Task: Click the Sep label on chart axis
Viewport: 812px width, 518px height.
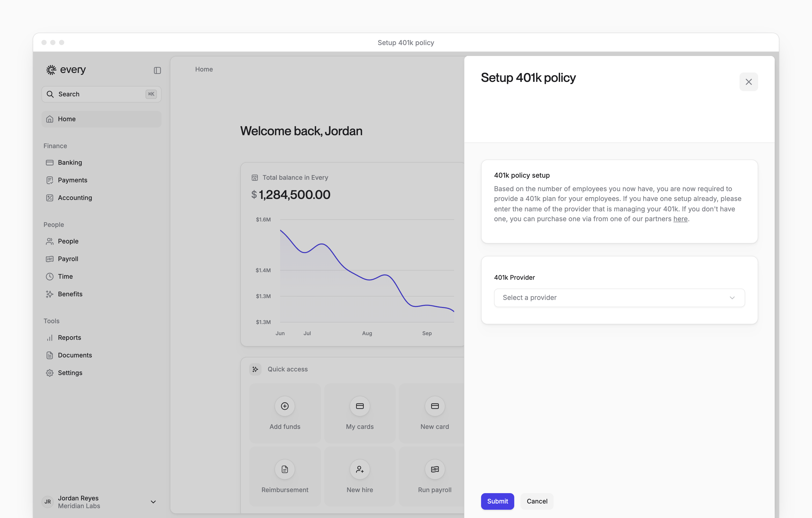Action: 427,333
